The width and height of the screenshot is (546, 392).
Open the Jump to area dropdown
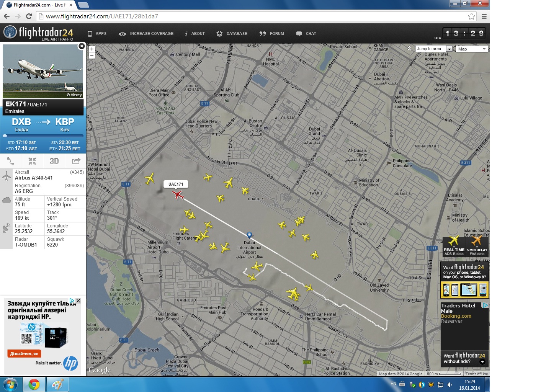(x=434, y=49)
